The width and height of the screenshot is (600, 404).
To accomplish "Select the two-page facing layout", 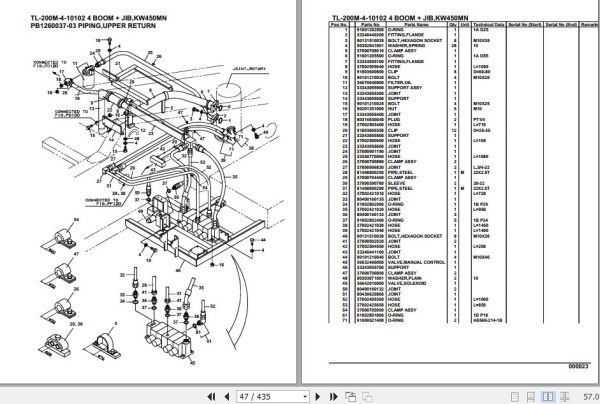I will tap(548, 397).
